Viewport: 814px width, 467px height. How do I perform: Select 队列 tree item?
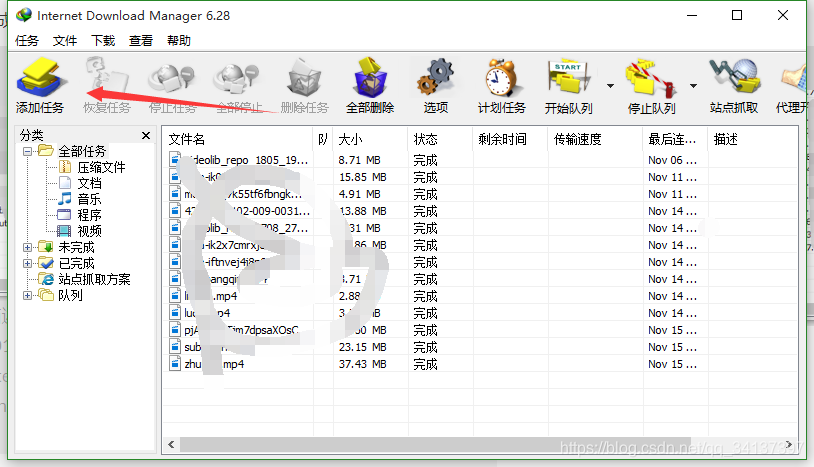(x=70, y=296)
